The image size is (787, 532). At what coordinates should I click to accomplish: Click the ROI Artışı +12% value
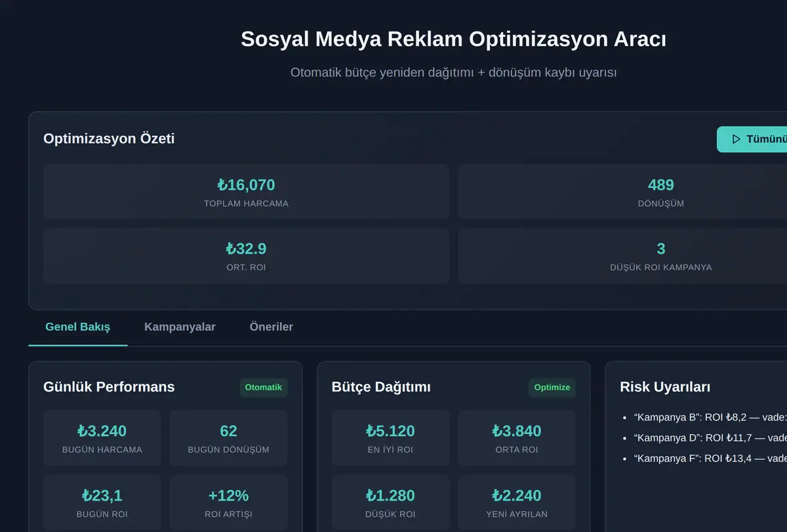pyautogui.click(x=228, y=495)
